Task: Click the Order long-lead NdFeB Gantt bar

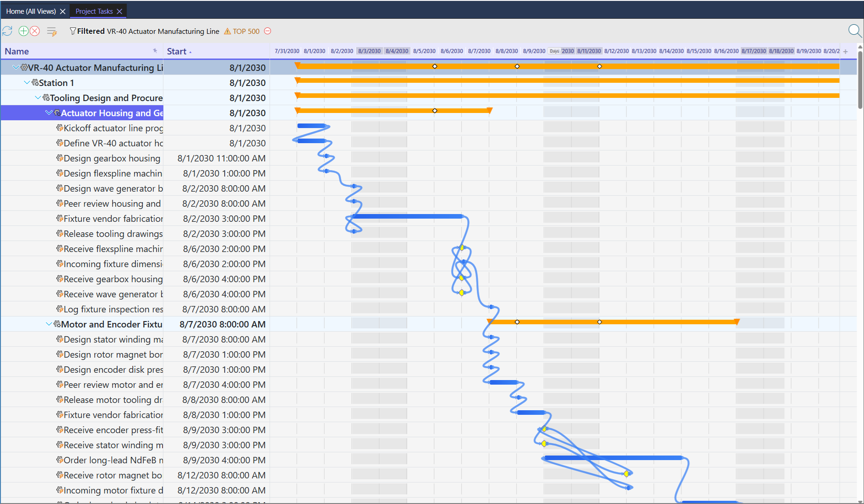Action: (x=613, y=458)
